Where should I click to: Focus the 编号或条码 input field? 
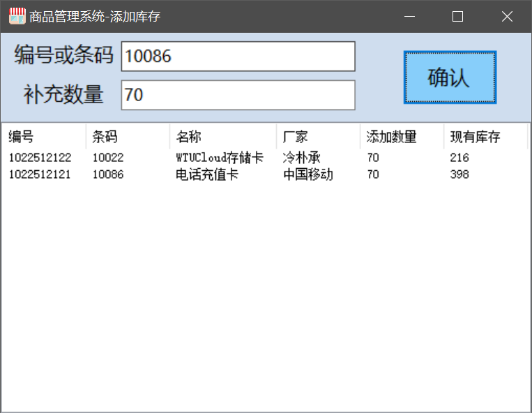[x=238, y=57]
